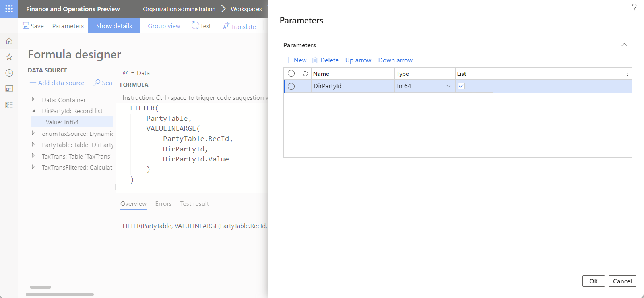Click the breadcrumb chevron after Organization administration
644x298 pixels.
click(x=223, y=9)
